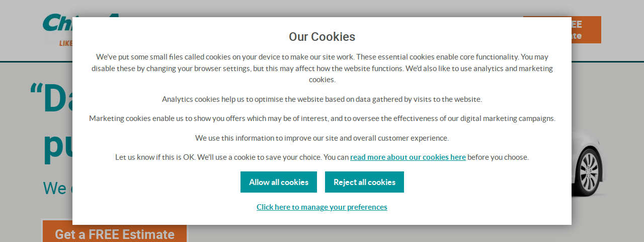Click the We use this information sentence
644x242 pixels.
click(x=322, y=138)
